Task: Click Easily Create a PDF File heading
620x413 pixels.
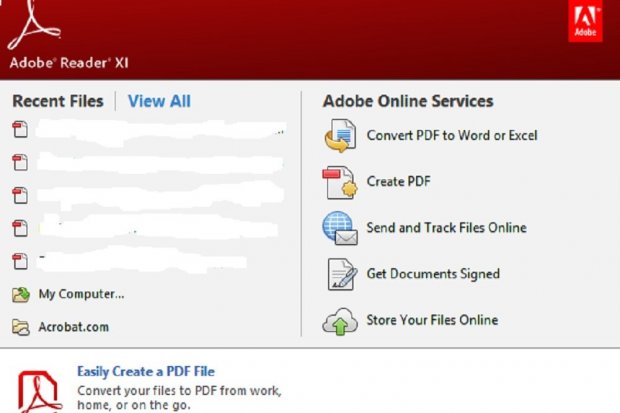Action: click(x=146, y=372)
